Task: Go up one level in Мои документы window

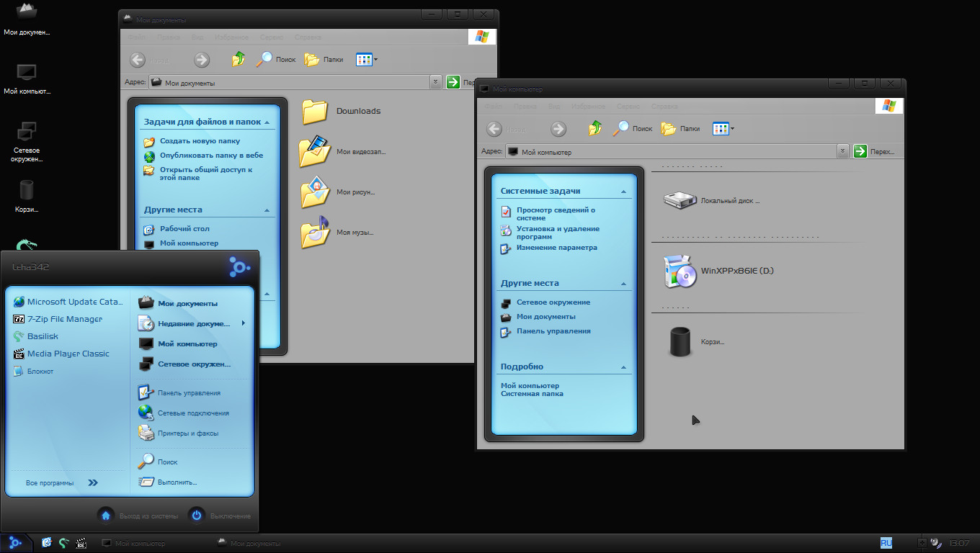Action: pos(239,60)
